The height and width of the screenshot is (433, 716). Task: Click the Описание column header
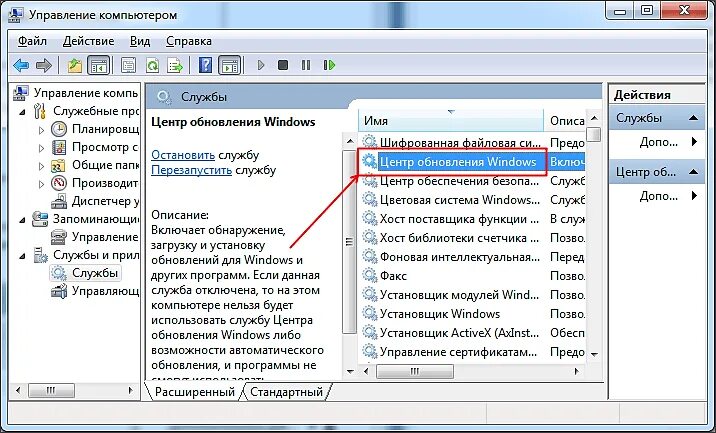(566, 121)
